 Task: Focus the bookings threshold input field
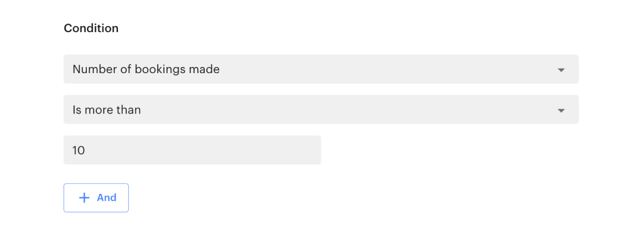pos(192,150)
